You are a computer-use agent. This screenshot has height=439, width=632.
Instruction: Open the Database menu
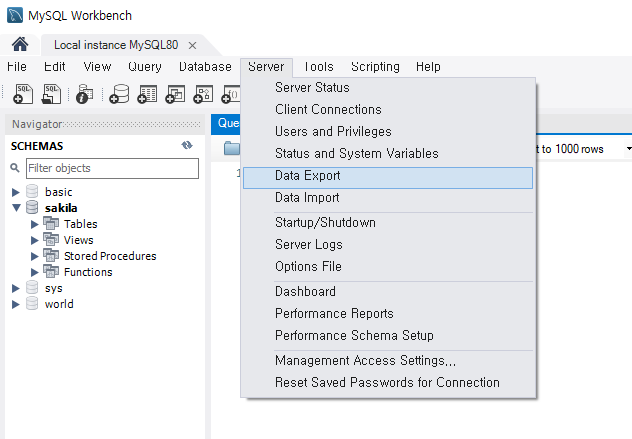[205, 67]
